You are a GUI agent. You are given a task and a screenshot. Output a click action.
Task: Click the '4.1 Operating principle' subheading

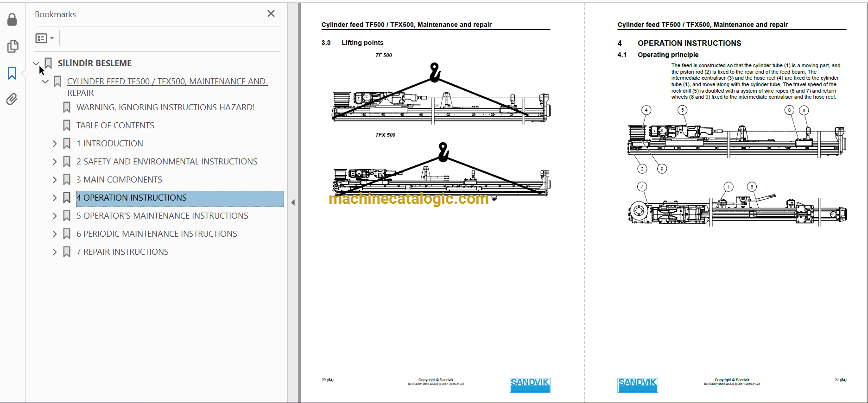coord(658,55)
